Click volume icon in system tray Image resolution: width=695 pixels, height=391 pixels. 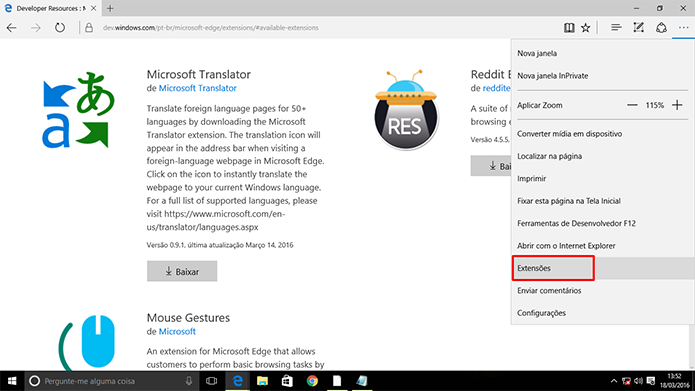click(639, 381)
